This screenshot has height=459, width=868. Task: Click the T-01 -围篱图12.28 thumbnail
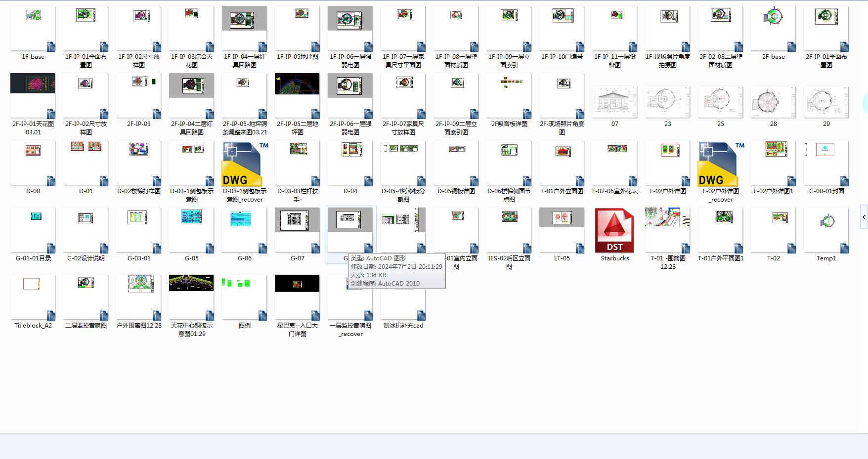point(667,230)
